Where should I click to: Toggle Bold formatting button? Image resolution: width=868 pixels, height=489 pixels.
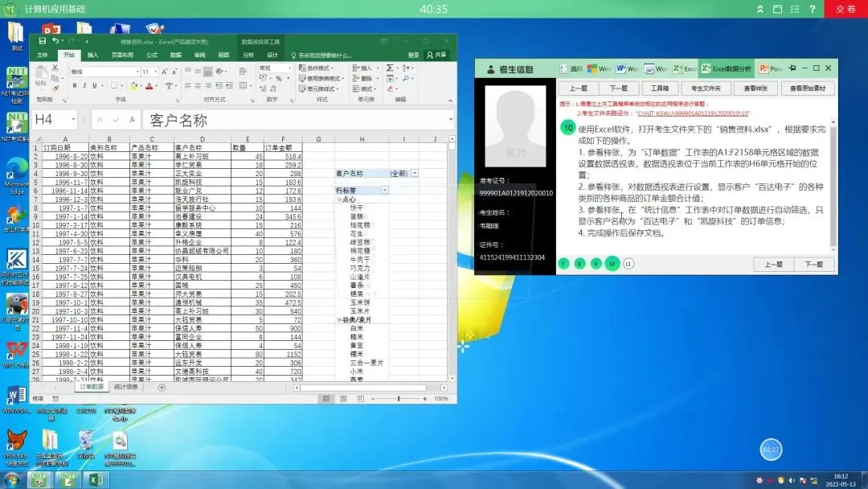click(74, 86)
